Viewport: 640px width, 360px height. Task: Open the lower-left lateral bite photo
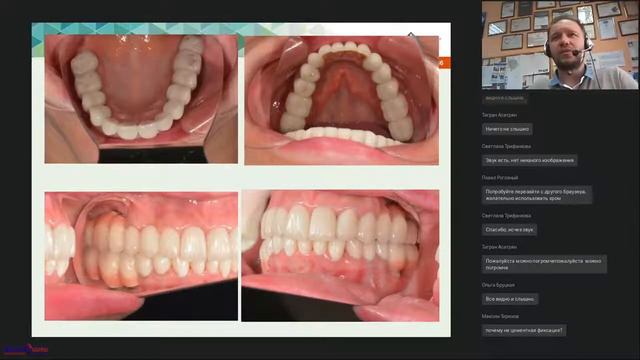[141, 256]
